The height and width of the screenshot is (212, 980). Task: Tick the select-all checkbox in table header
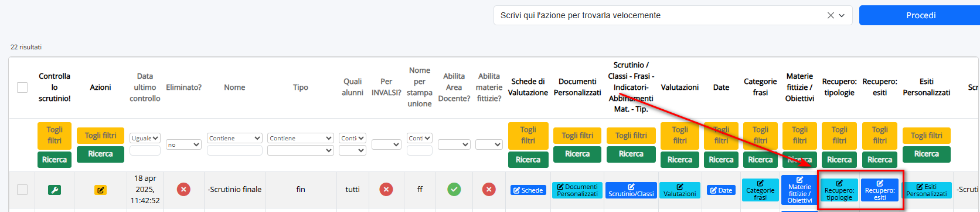click(22, 88)
